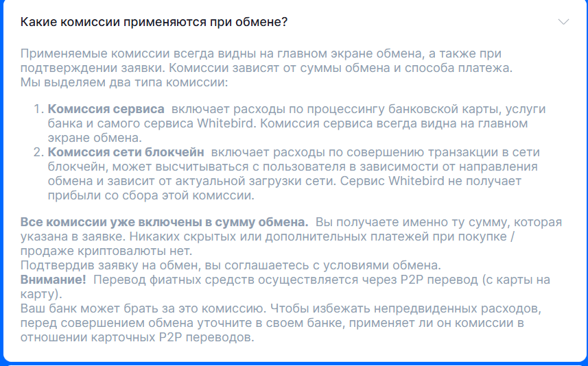Click the question heading "Какие комиссии применяются при обмене?"
Image resolution: width=588 pixels, height=366 pixels.
tap(154, 22)
